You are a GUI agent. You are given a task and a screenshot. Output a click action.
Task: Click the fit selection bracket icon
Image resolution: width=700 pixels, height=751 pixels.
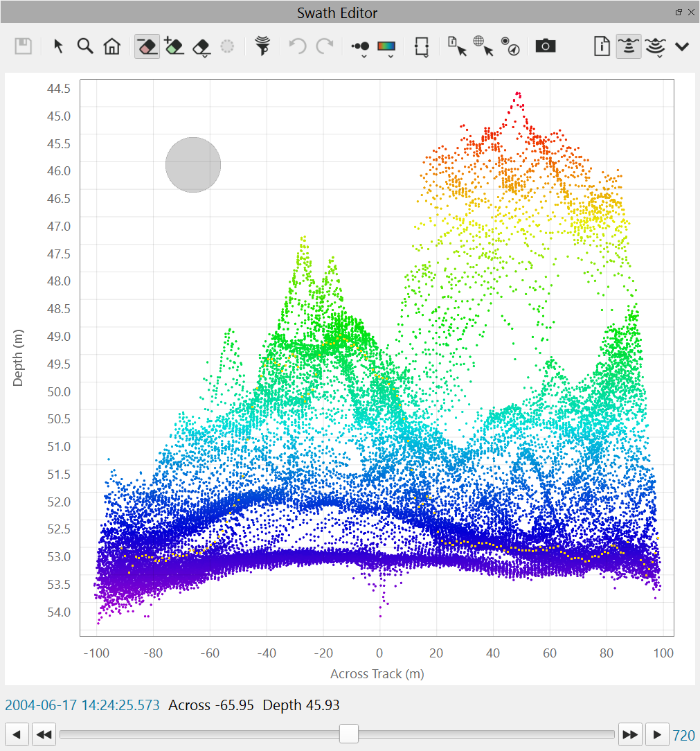422,47
